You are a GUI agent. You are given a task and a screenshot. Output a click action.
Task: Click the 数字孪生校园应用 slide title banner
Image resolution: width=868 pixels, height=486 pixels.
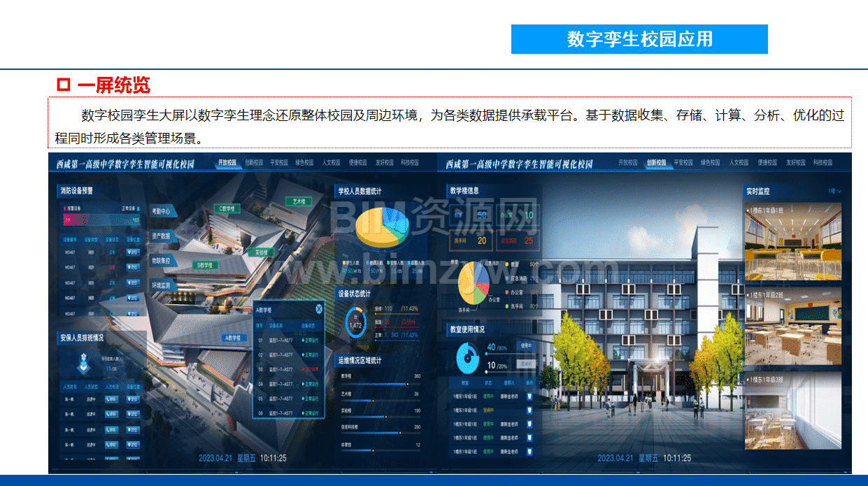pyautogui.click(x=639, y=38)
